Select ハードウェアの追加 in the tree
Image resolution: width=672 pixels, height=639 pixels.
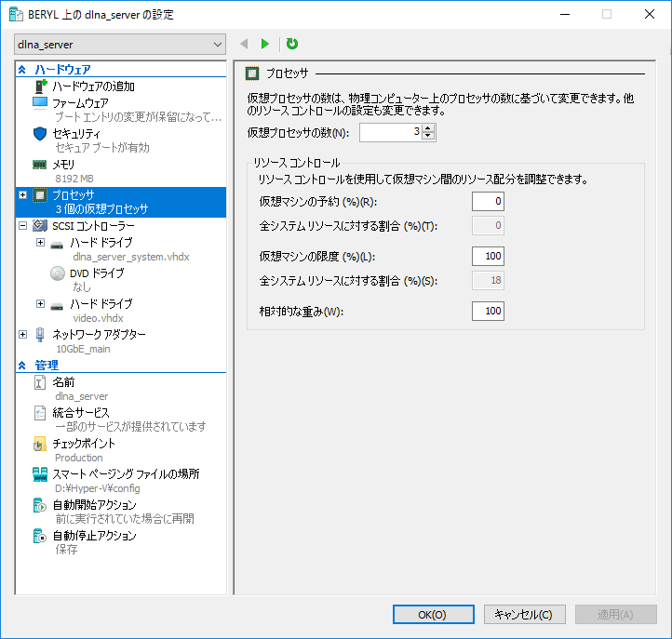(93, 87)
